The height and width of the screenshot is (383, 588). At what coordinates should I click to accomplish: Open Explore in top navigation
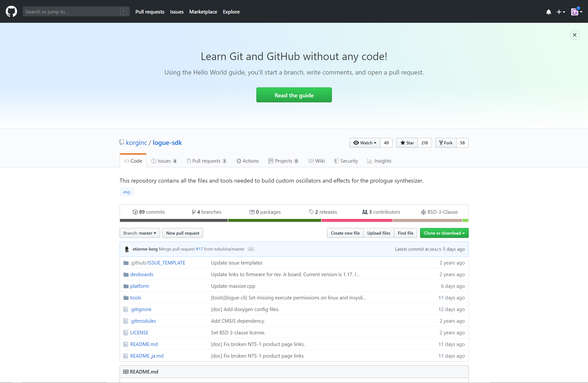click(x=231, y=12)
